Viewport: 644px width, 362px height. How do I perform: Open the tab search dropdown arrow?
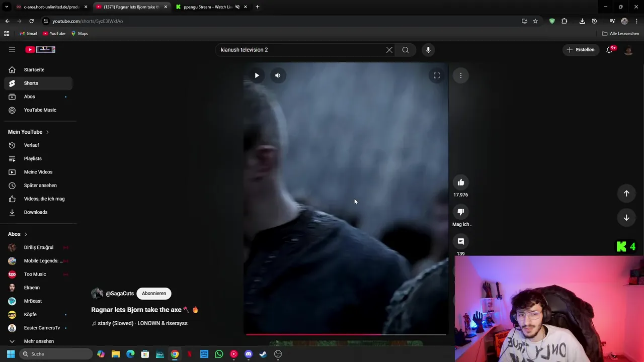click(7, 7)
